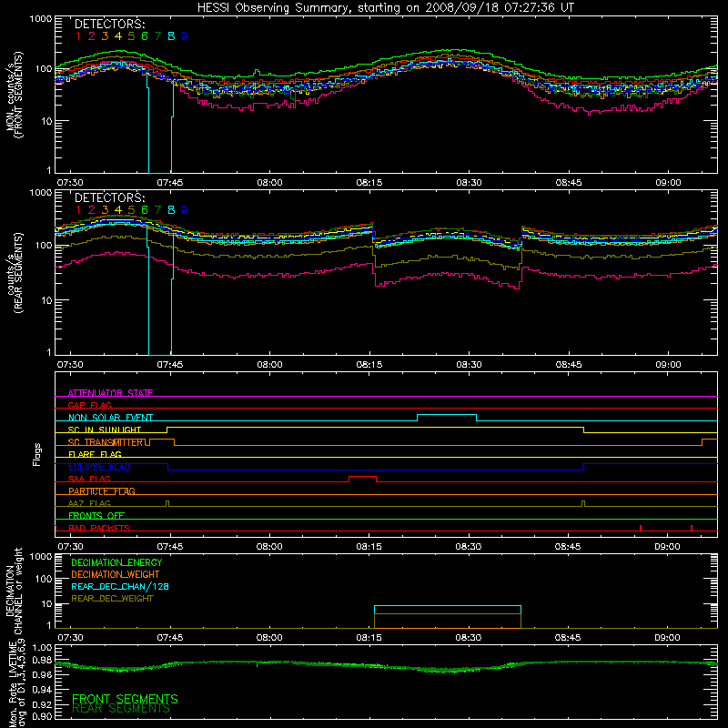Click magenta detector 2 in rear segments legend
Screen dimensions: 728x728
click(x=92, y=210)
